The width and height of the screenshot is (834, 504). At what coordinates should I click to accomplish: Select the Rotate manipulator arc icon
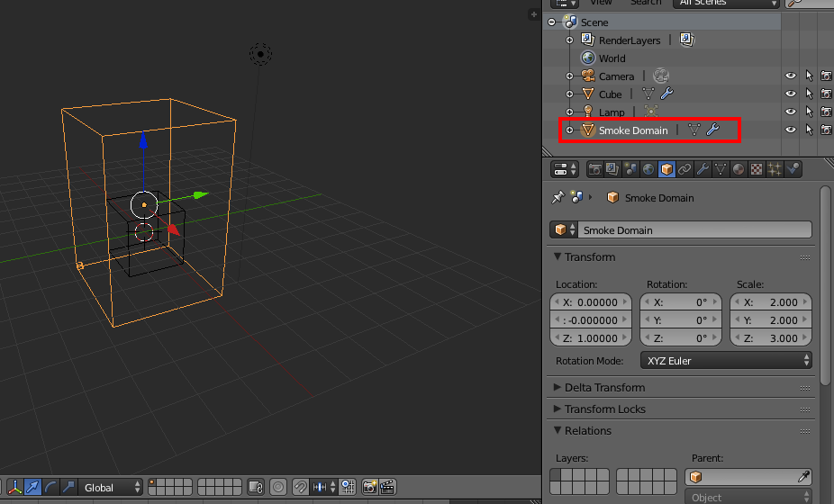click(50, 487)
